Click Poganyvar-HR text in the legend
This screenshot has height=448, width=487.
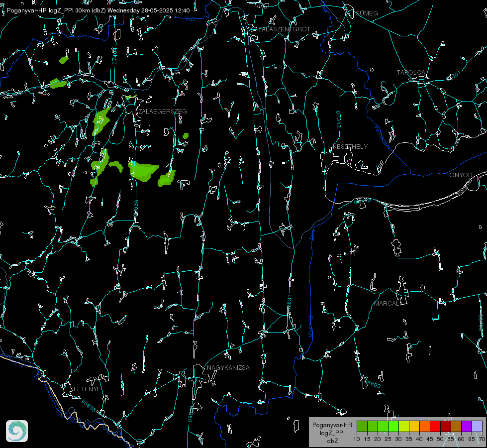point(332,425)
